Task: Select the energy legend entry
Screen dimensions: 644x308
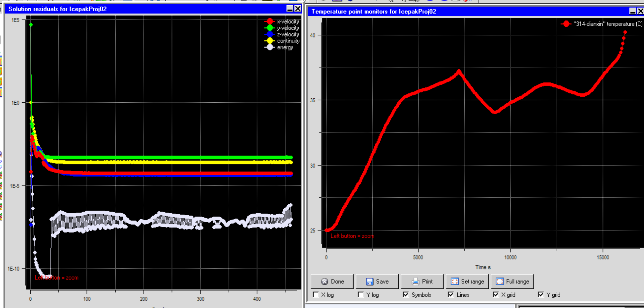Action: point(279,48)
